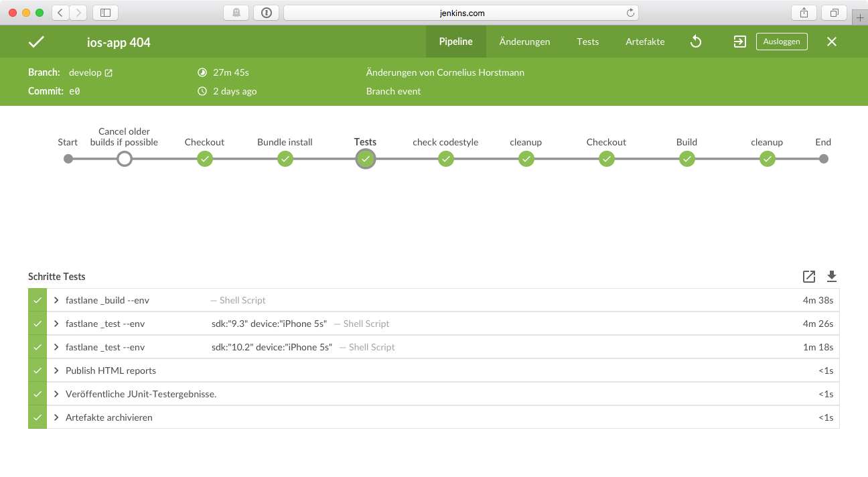The image size is (868, 477).
Task: Close the pipeline run details
Action: [x=832, y=42]
